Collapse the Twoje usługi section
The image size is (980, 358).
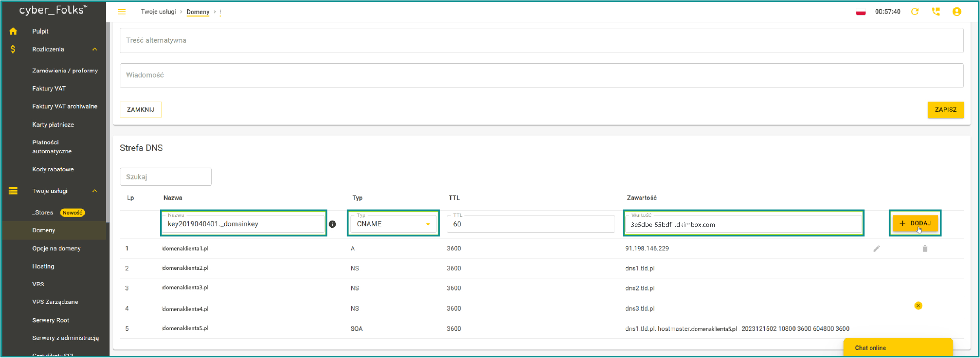pyautogui.click(x=94, y=191)
